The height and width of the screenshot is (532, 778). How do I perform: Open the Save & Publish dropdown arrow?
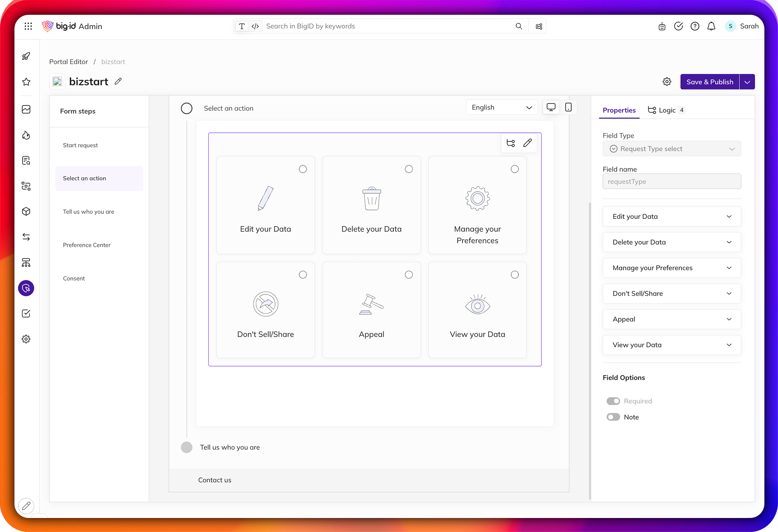[x=747, y=82]
